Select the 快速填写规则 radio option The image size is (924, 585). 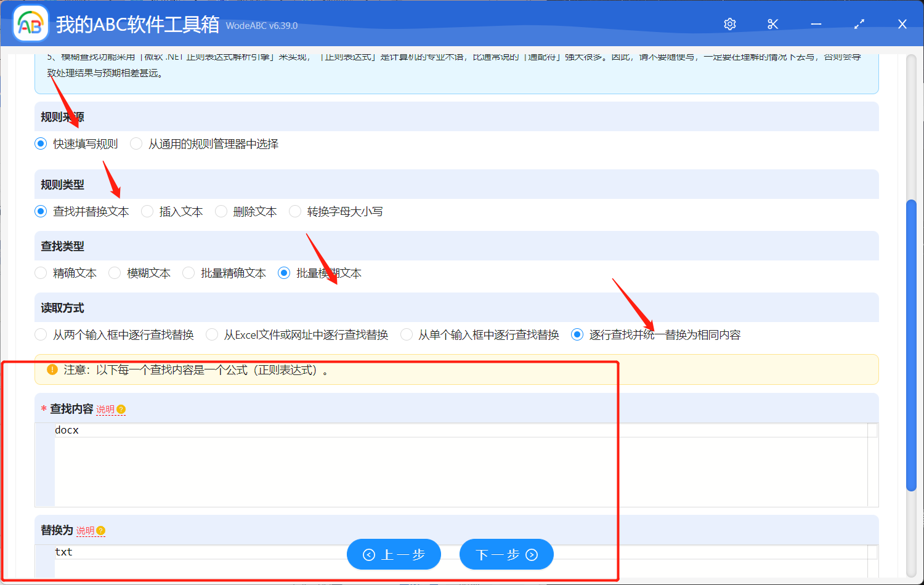click(x=41, y=144)
